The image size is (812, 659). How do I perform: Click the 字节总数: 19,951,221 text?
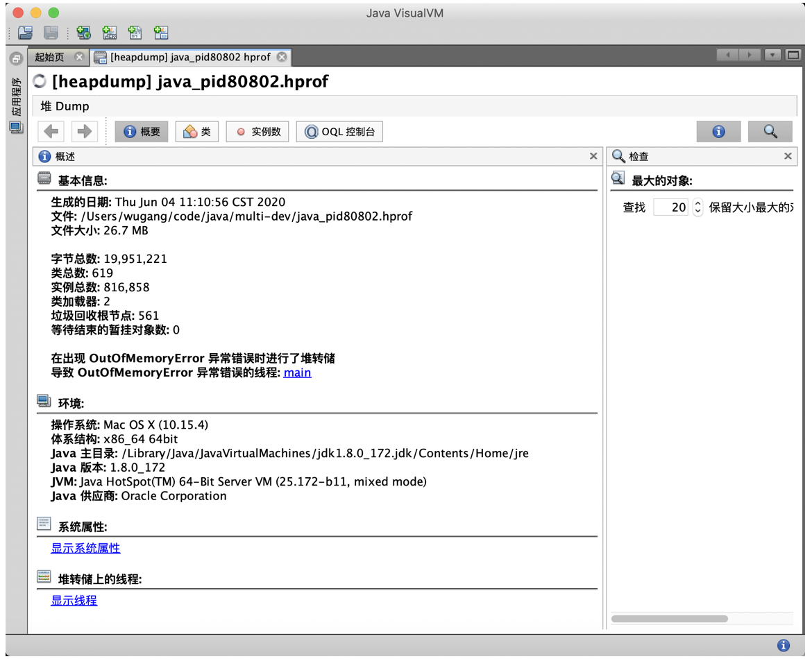click(x=109, y=259)
